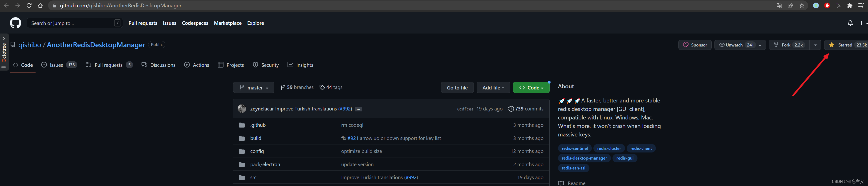Click the browser home icon
868x186 pixels.
click(x=41, y=5)
